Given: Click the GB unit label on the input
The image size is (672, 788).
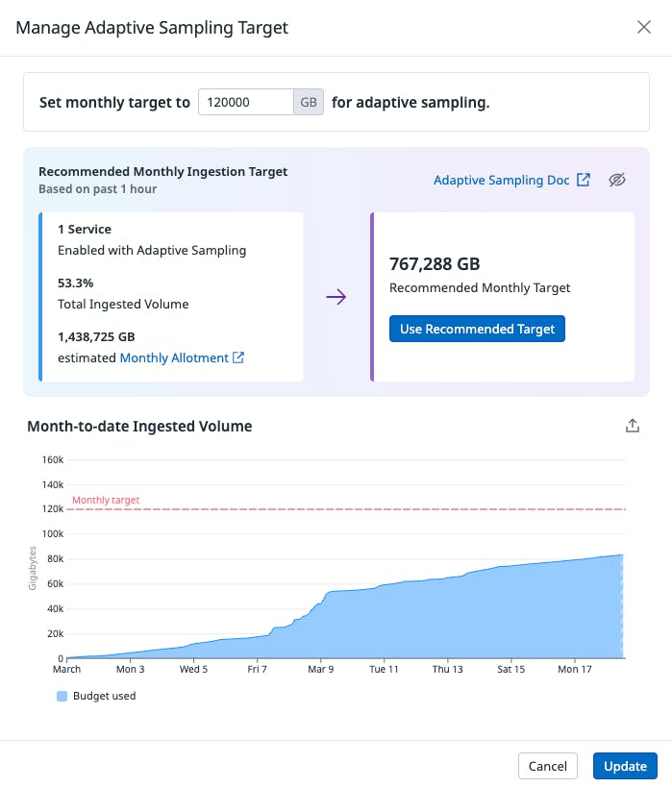Looking at the screenshot, I should [307, 102].
